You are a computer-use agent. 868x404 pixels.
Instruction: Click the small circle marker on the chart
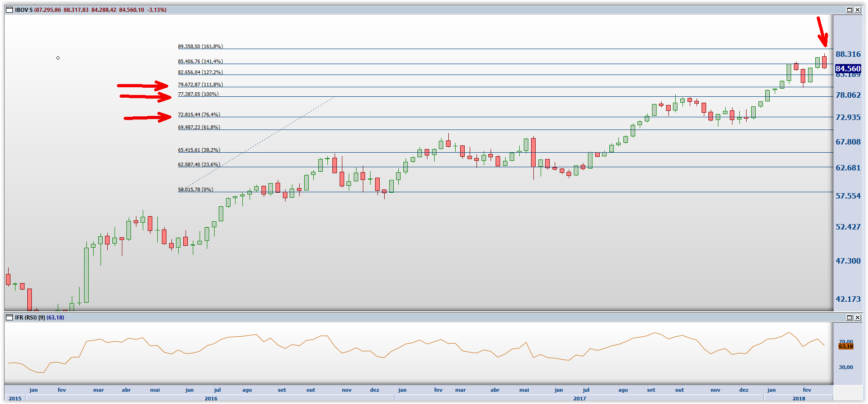tap(58, 58)
